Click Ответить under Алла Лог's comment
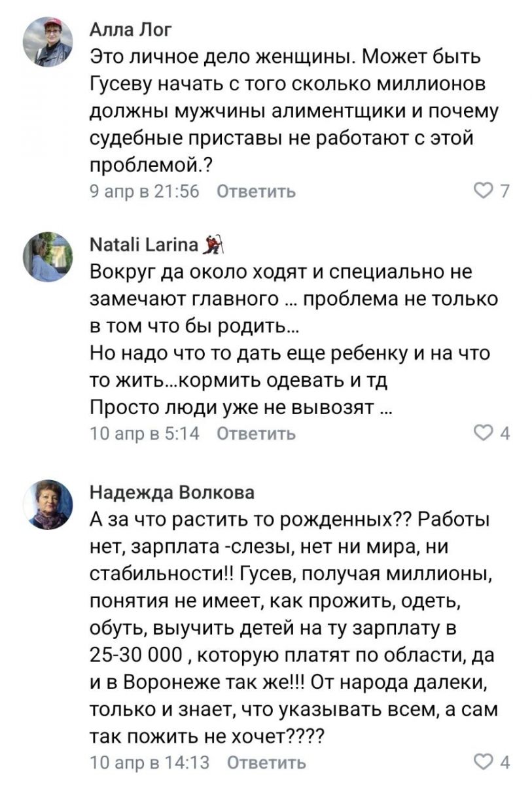Screen dimensions: 532x785 coord(256,192)
